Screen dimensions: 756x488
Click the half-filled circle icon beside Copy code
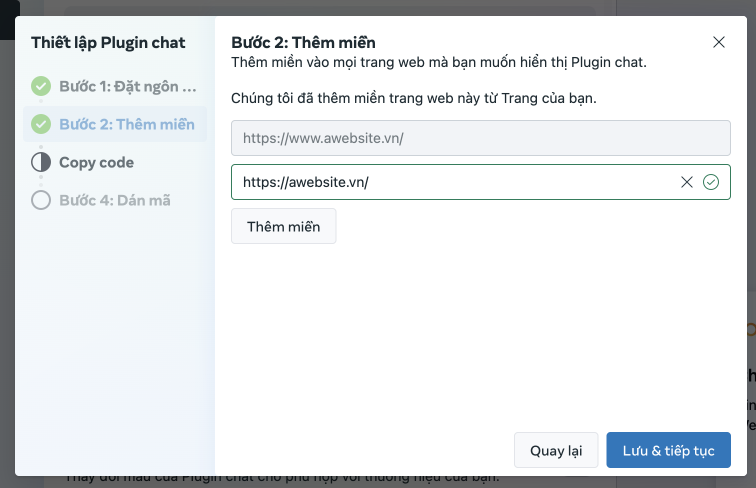tap(41, 162)
